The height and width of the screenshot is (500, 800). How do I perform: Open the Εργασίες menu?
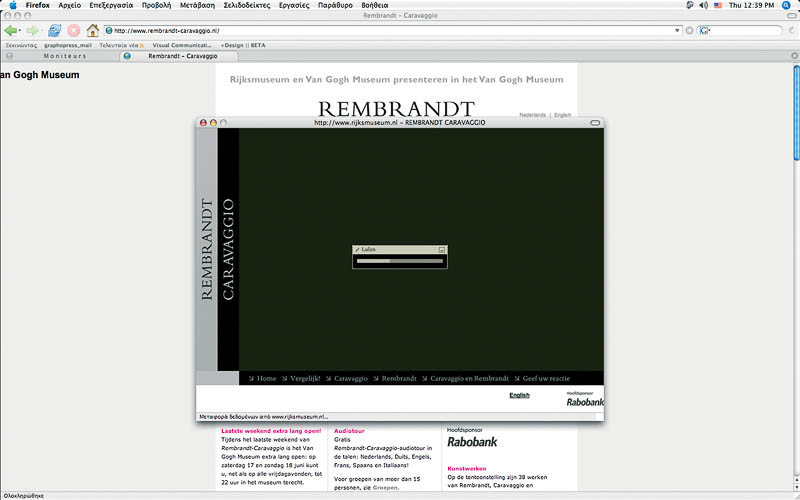coord(294,5)
